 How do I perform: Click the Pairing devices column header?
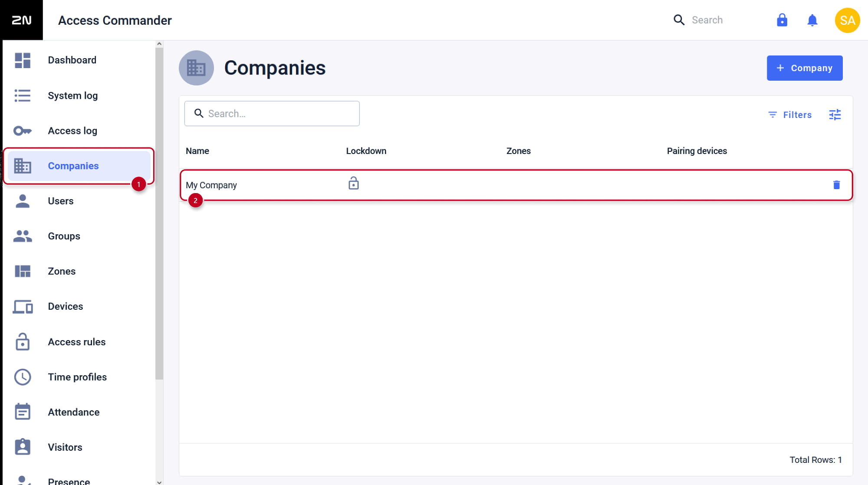[697, 151]
